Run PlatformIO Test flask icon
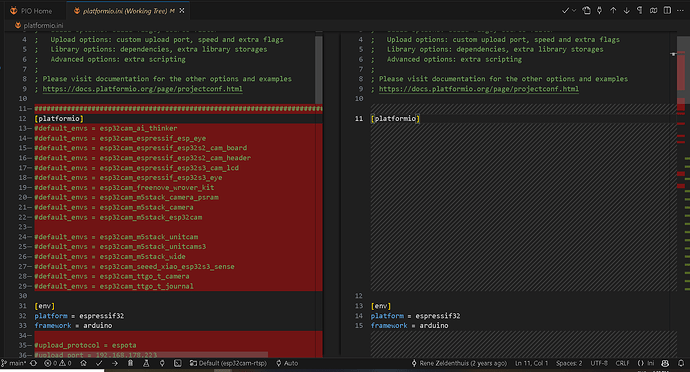 [x=146, y=363]
